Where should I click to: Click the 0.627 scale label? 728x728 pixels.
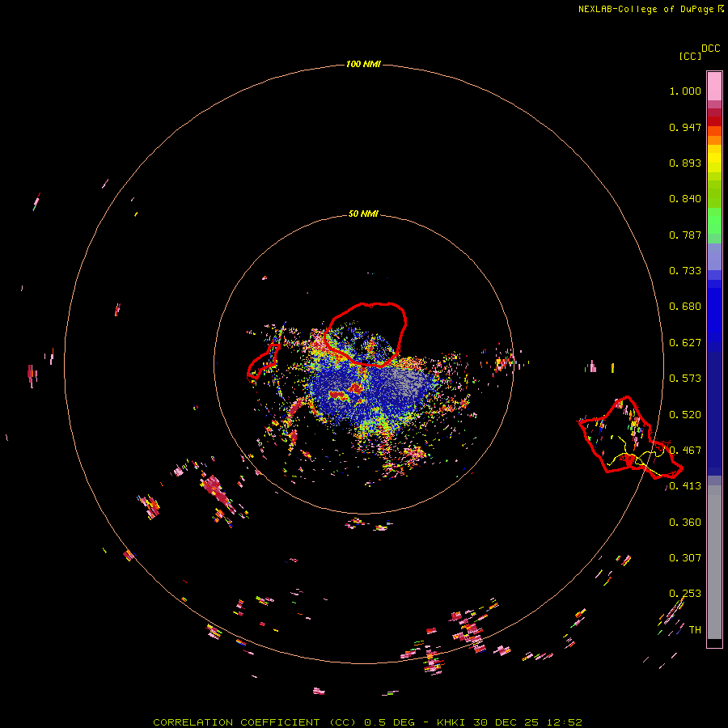pyautogui.click(x=685, y=343)
